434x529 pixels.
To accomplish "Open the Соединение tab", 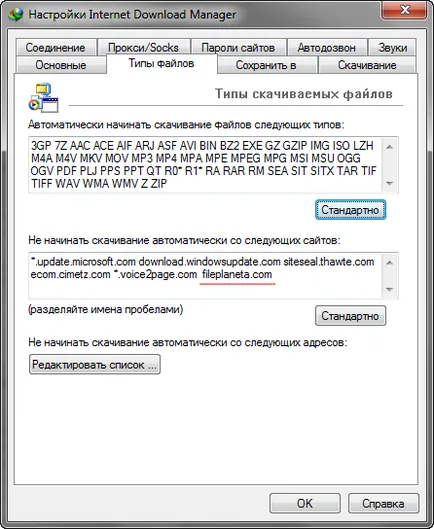I will coord(56,48).
